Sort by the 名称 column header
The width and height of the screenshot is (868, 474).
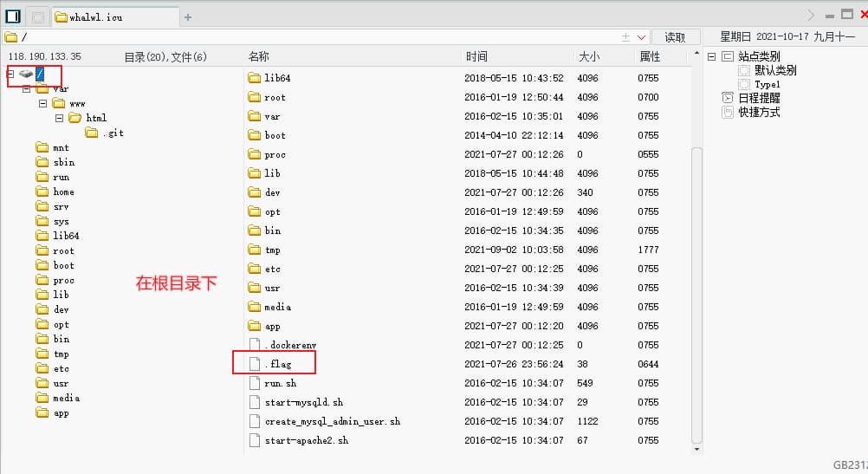(258, 56)
